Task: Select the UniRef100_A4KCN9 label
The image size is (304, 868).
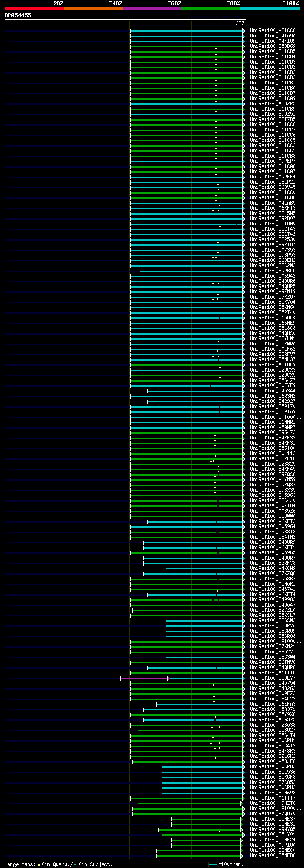Action: point(273,569)
